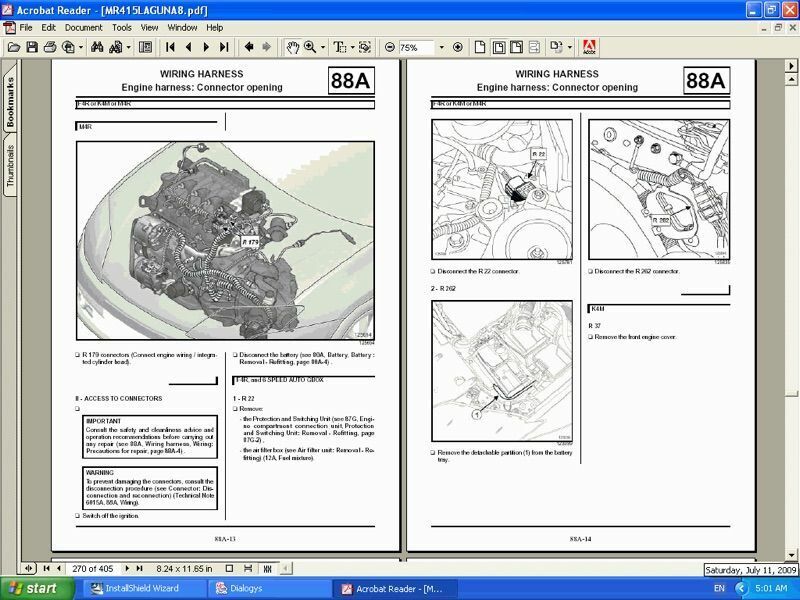Screen dimensions: 800x600
Task: Expand the Zoom tool options arrow
Action: pos(323,47)
